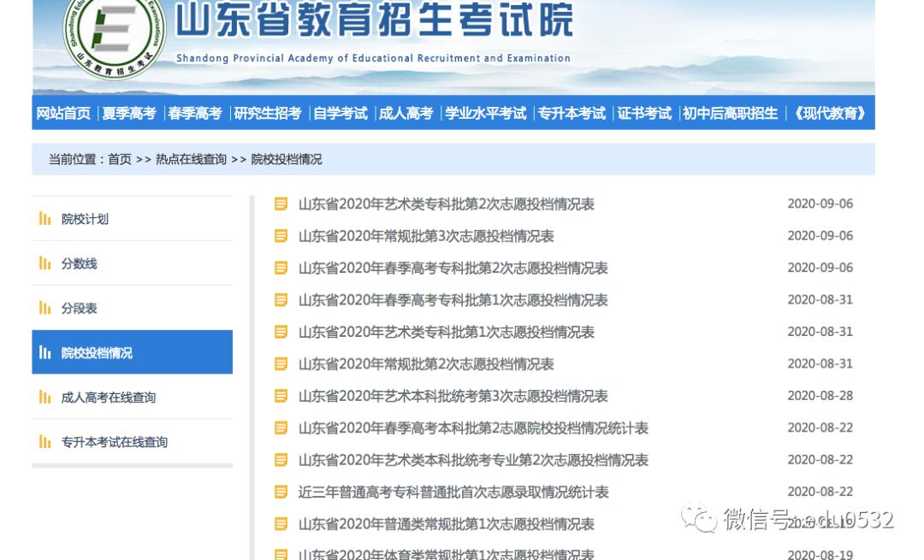This screenshot has width=924, height=560.
Task: Click the bar-chart icon beside 院校计划
Action: [45, 219]
